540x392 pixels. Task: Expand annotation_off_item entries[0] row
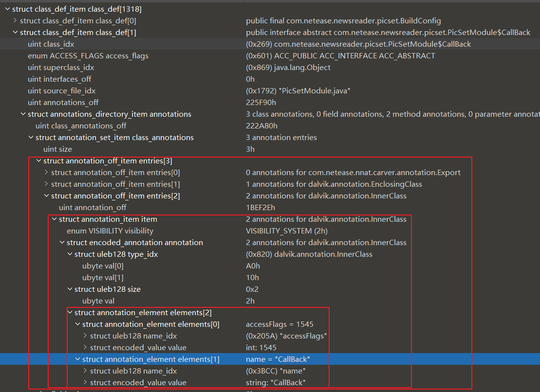[x=46, y=173]
